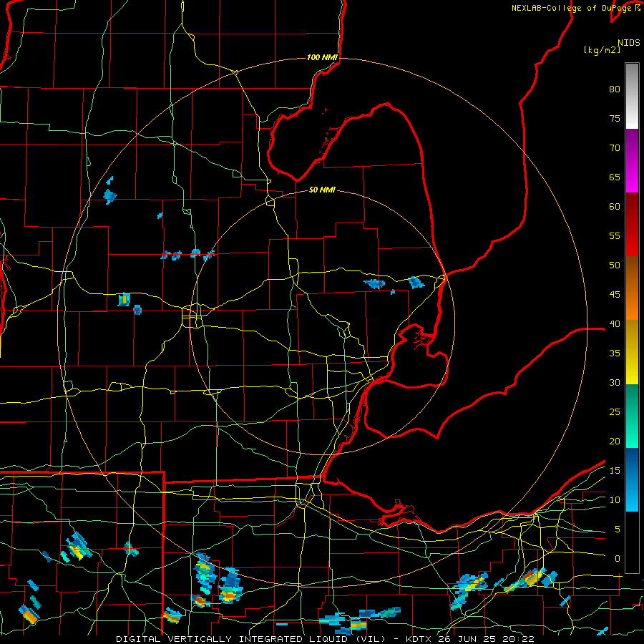Click the "0" value on the scale
Image resolution: width=644 pixels, height=644 pixels.
[618, 559]
